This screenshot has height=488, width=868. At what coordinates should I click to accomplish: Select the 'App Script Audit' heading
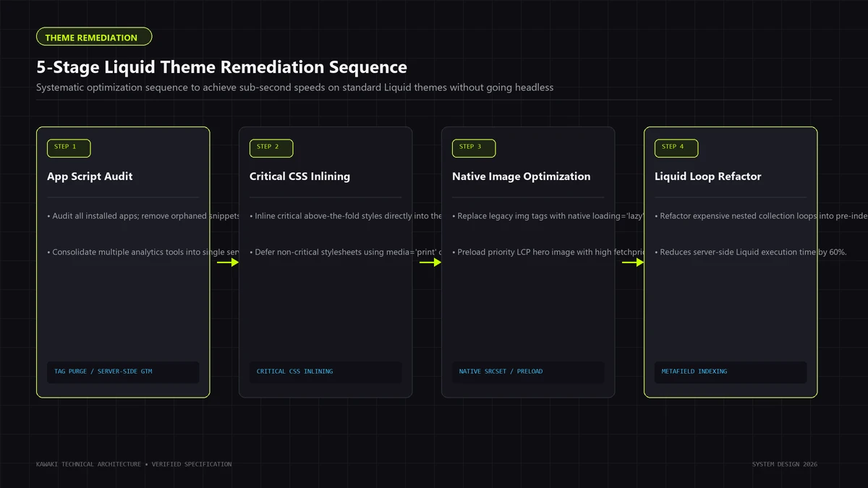pyautogui.click(x=90, y=176)
